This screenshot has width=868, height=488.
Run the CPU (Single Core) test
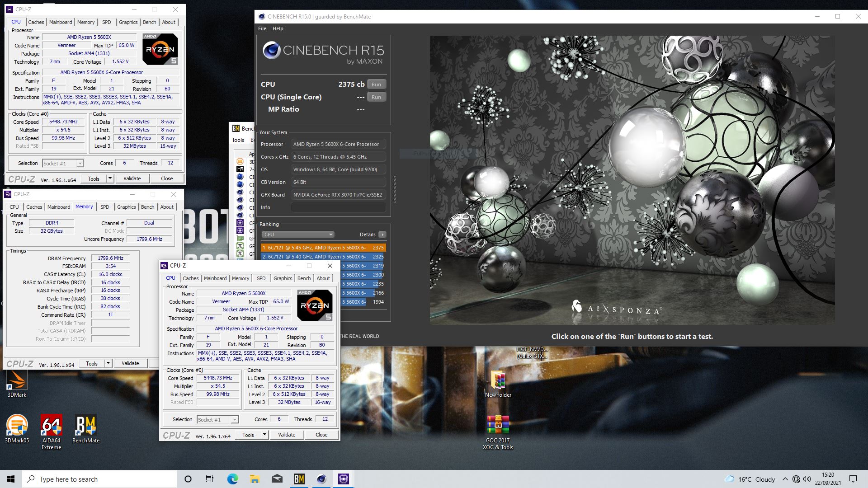(x=376, y=97)
